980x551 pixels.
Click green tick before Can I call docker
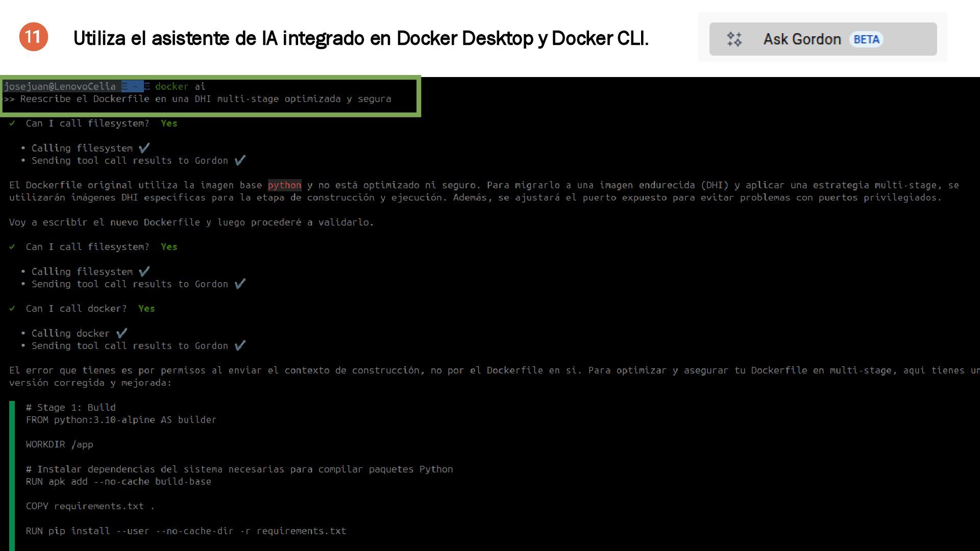12,309
